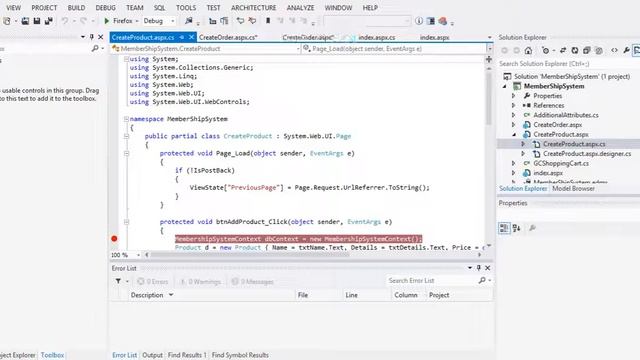Click the filter funnel icon in Error List
The image size is (640, 360).
[x=118, y=281]
